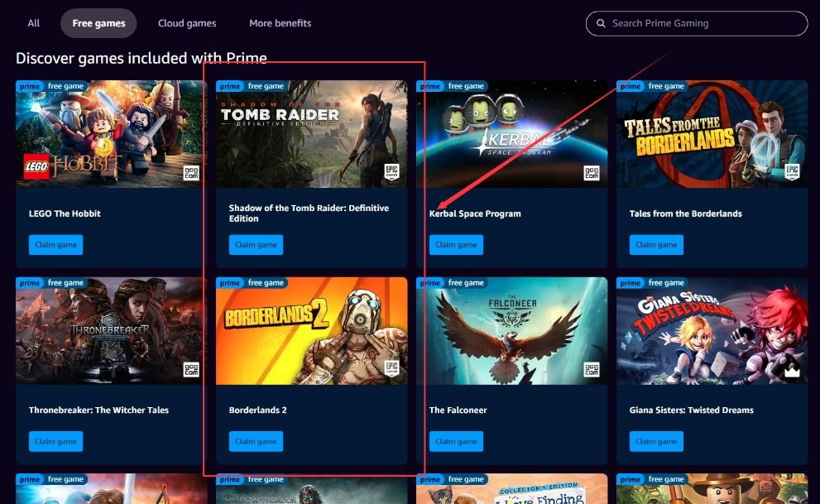The width and height of the screenshot is (820, 504).
Task: Open the Cloud games tab
Action: 187,23
